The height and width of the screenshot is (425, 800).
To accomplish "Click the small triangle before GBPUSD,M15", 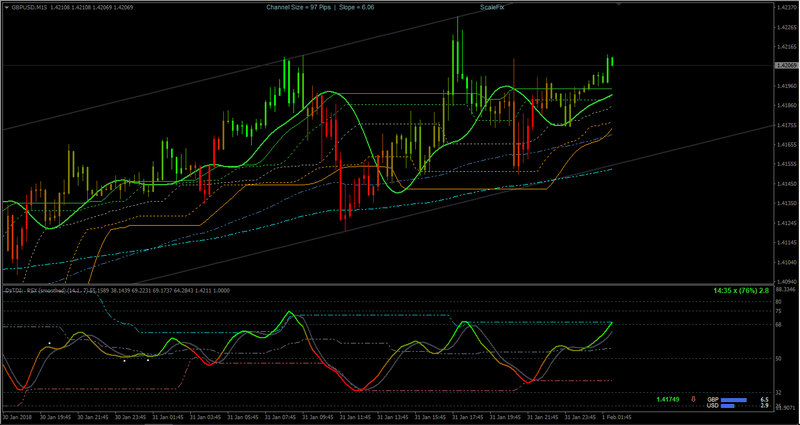I will [x=7, y=8].
